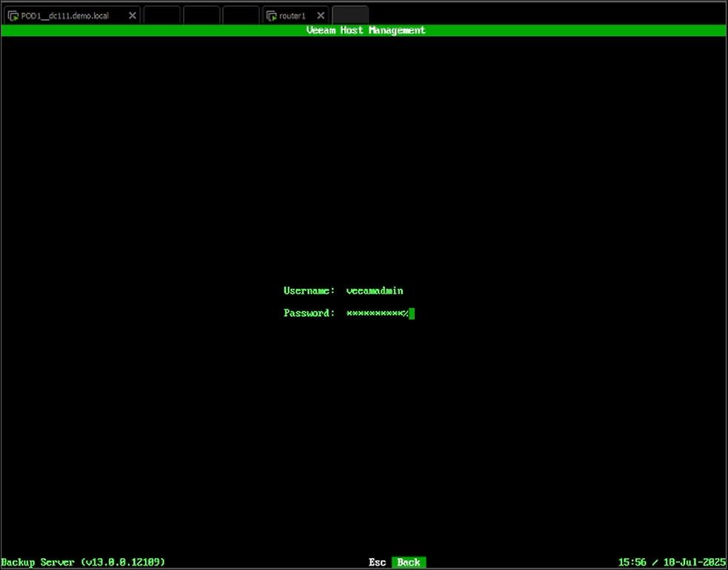
Task: Click the Esc key hint beside Back
Action: click(377, 563)
